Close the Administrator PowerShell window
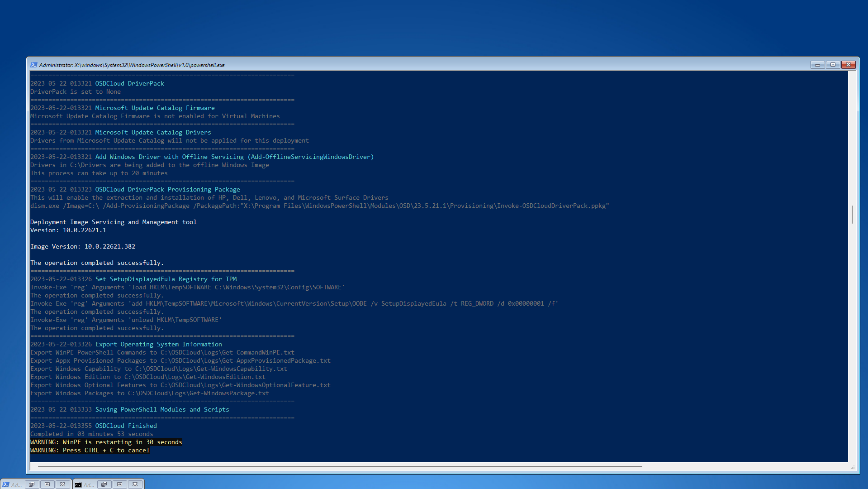 pos(849,65)
